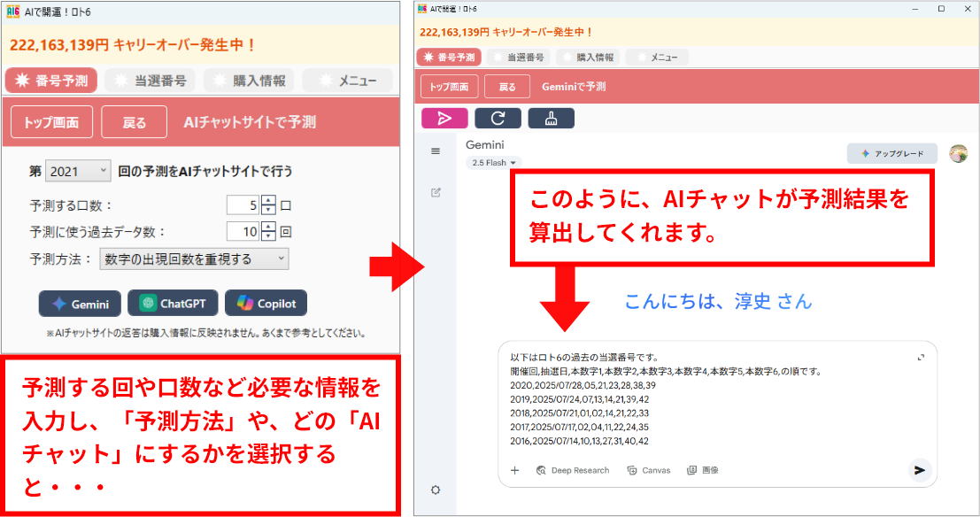Expand the 予測方法 prediction method dropdown
980x517 pixels.
[x=194, y=258]
